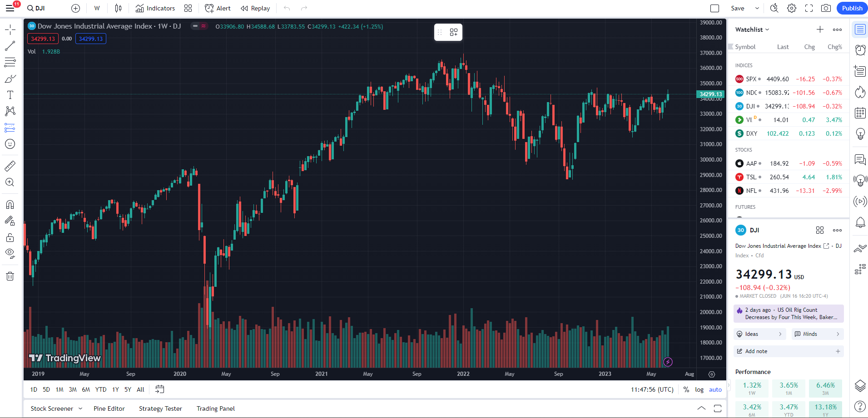
Task: Open Minds for DJI
Action: pyautogui.click(x=818, y=334)
